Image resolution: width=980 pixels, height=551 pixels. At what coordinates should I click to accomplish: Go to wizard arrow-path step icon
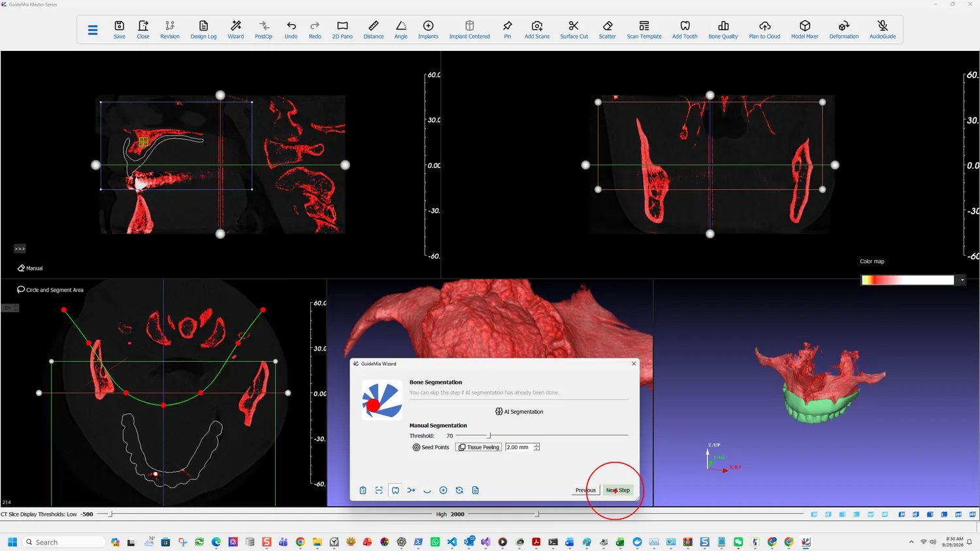click(411, 490)
